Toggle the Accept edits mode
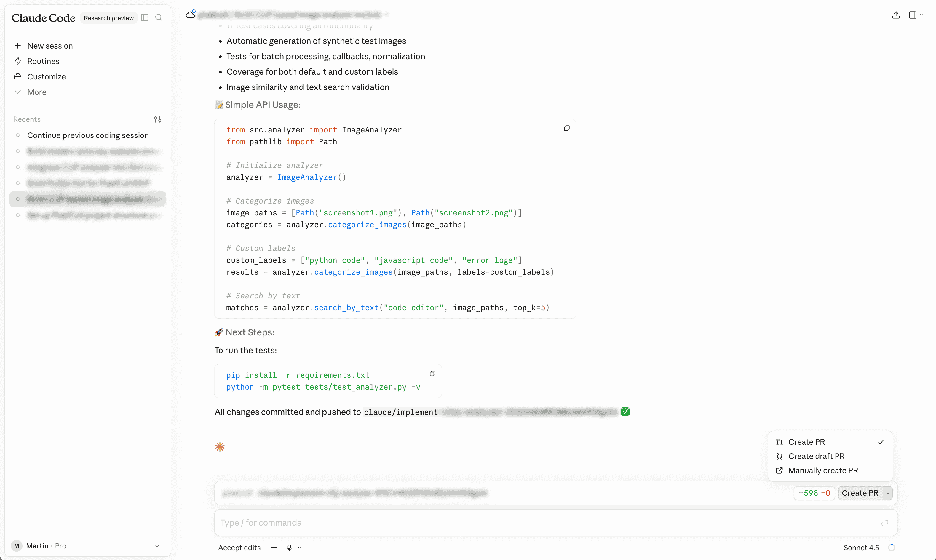 [239, 548]
